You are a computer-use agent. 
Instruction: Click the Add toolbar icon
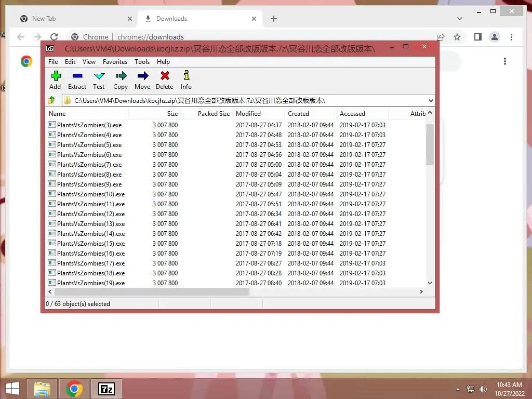tap(55, 76)
